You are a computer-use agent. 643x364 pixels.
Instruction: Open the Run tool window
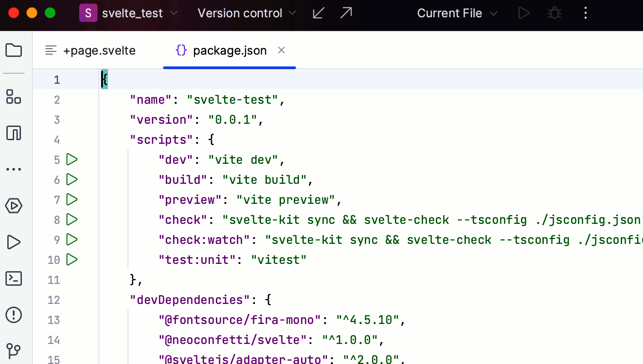[x=14, y=242]
